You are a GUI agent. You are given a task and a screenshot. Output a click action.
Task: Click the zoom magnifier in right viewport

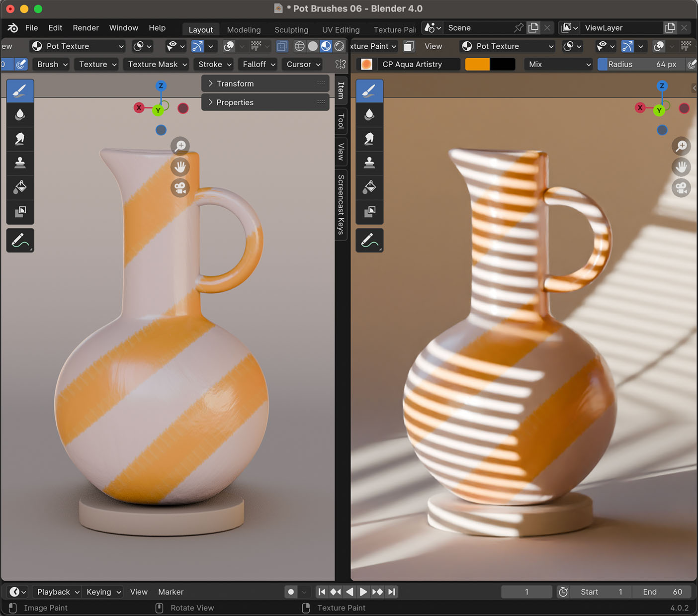(681, 146)
